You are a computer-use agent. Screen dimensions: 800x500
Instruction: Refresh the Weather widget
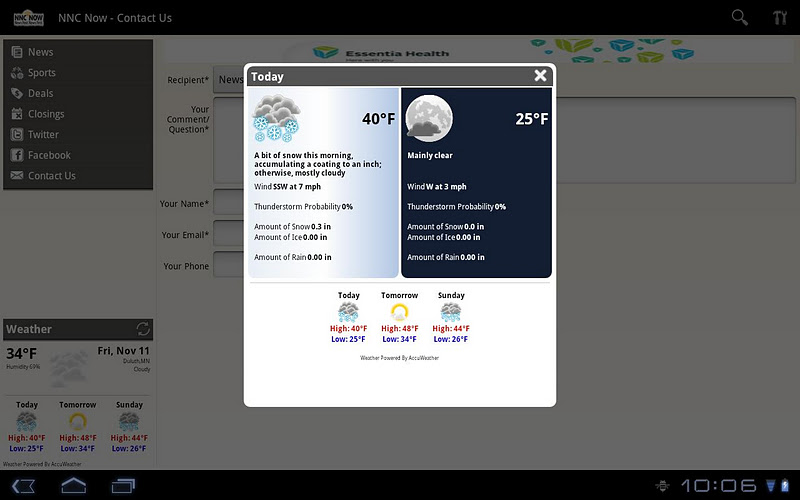(x=143, y=329)
